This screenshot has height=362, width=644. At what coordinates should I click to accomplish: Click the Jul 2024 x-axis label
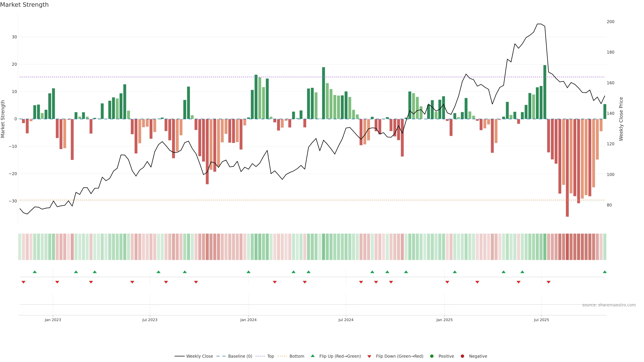coord(346,320)
